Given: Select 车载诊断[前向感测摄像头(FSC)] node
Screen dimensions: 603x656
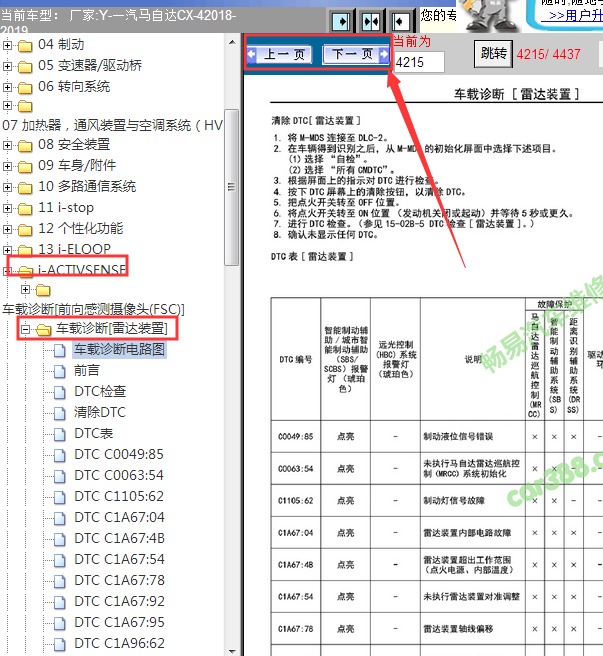Looking at the screenshot, I should 93,309.
